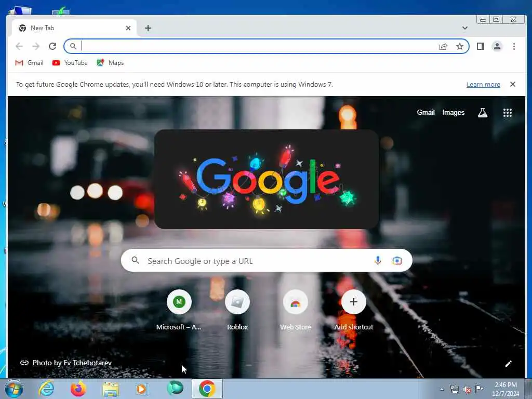Open green round app in taskbar

click(175, 389)
